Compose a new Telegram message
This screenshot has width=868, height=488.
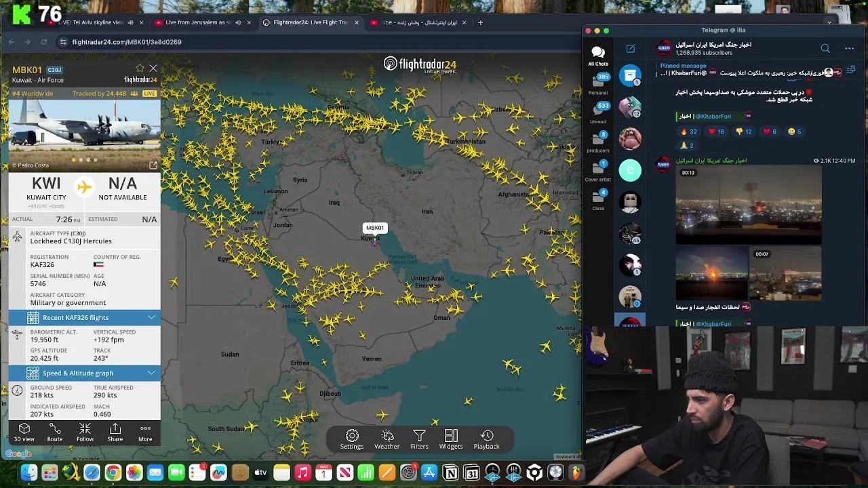[631, 49]
